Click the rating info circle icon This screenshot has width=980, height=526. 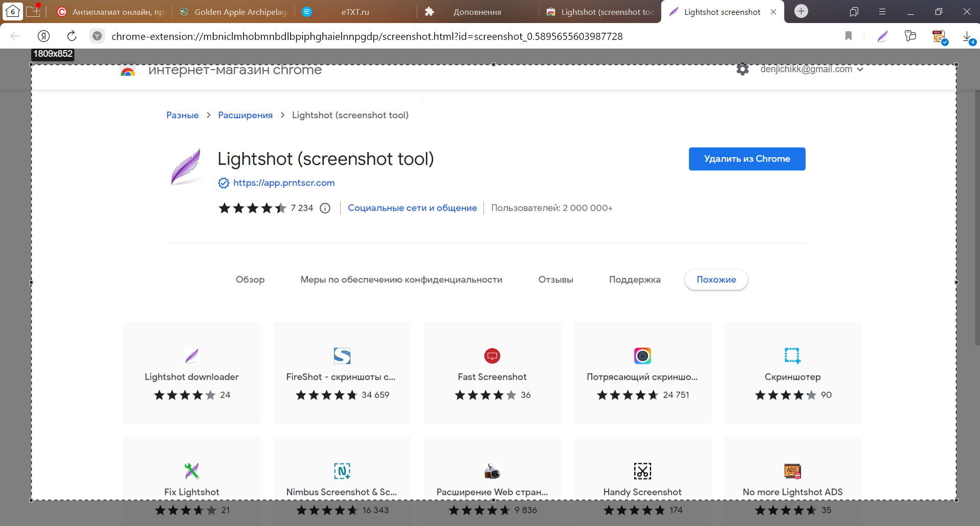[325, 208]
